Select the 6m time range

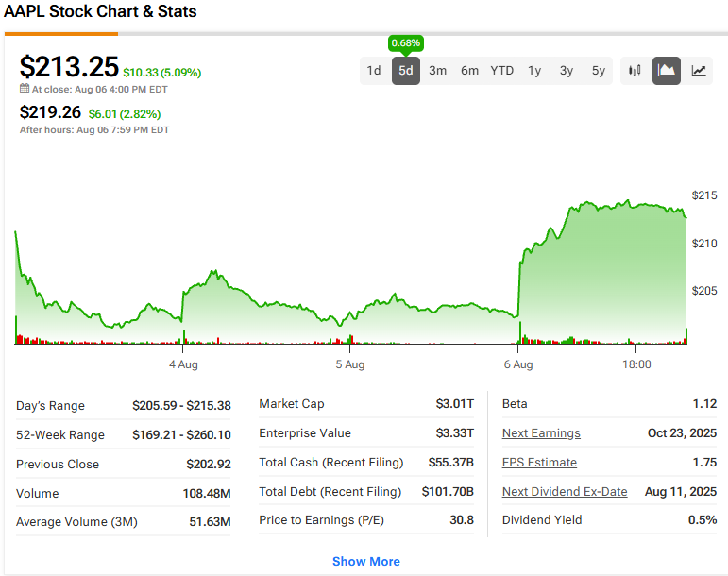click(469, 71)
